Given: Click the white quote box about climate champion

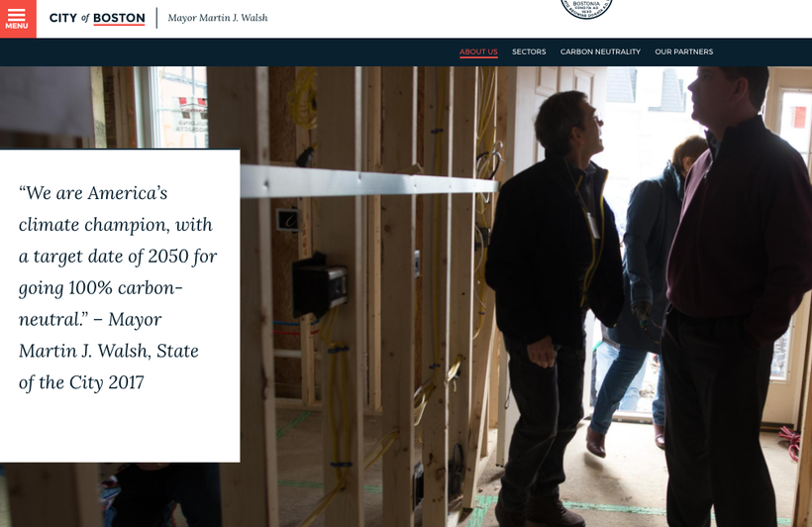Looking at the screenshot, I should [x=120, y=306].
